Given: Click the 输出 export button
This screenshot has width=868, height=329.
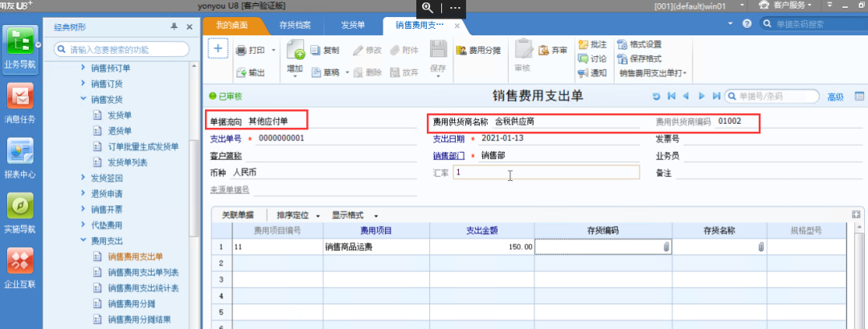Looking at the screenshot, I should pos(250,72).
